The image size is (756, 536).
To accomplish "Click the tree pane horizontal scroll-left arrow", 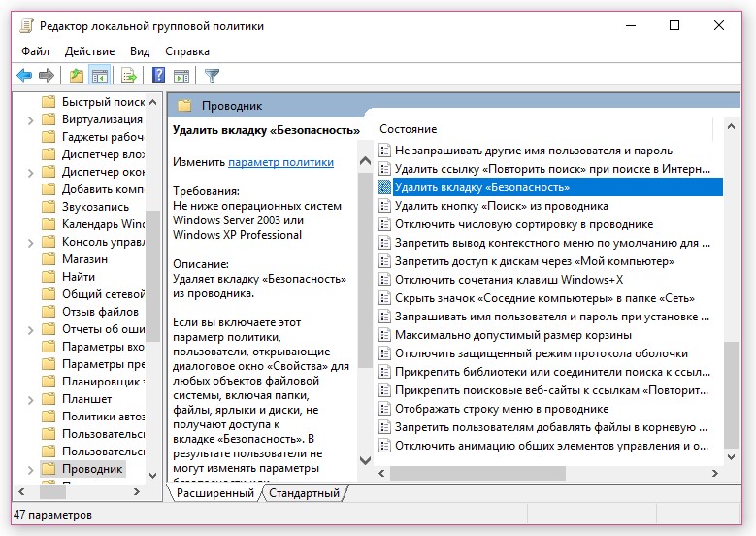I will click(x=21, y=491).
